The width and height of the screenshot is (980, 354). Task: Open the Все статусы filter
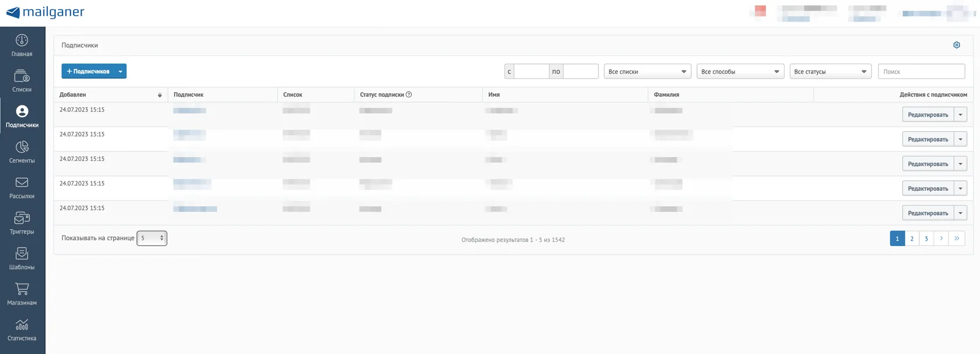[x=831, y=71]
